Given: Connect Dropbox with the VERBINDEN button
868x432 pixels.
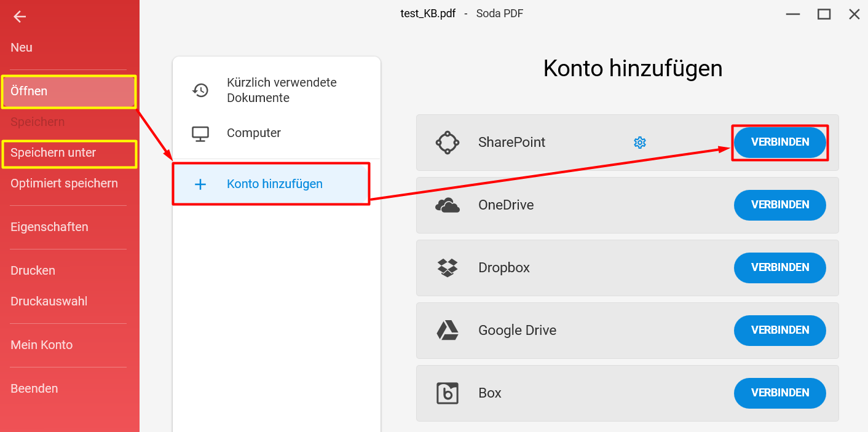Looking at the screenshot, I should [780, 268].
